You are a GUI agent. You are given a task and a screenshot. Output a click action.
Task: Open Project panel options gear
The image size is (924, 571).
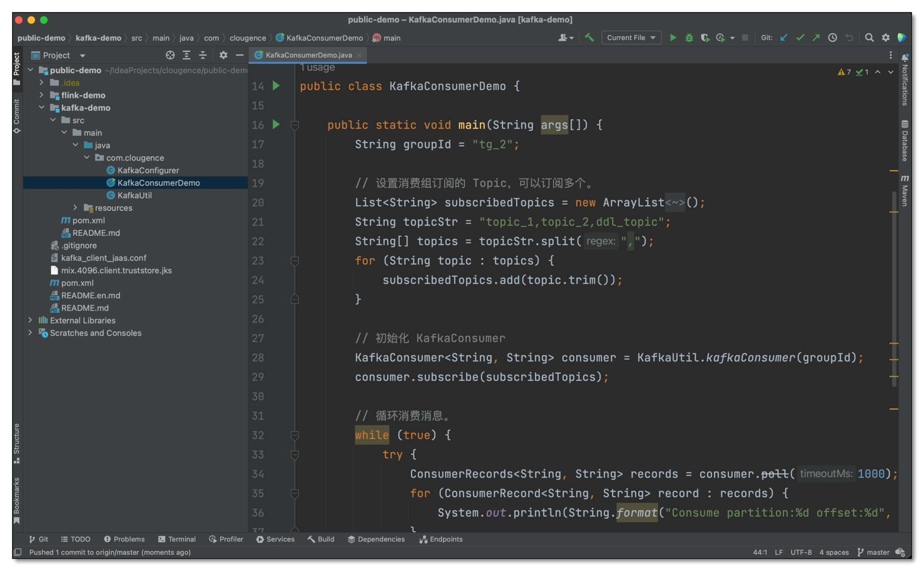(x=223, y=55)
